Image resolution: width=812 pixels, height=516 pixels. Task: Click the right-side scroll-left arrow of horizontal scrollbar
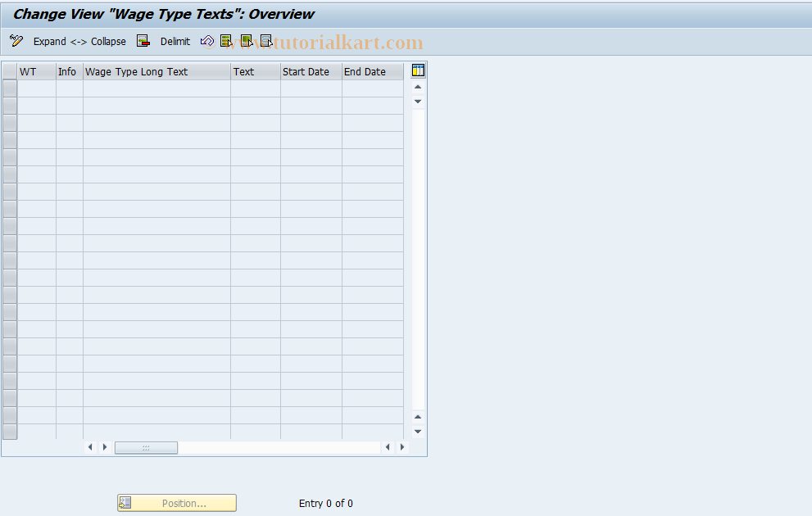(x=388, y=447)
